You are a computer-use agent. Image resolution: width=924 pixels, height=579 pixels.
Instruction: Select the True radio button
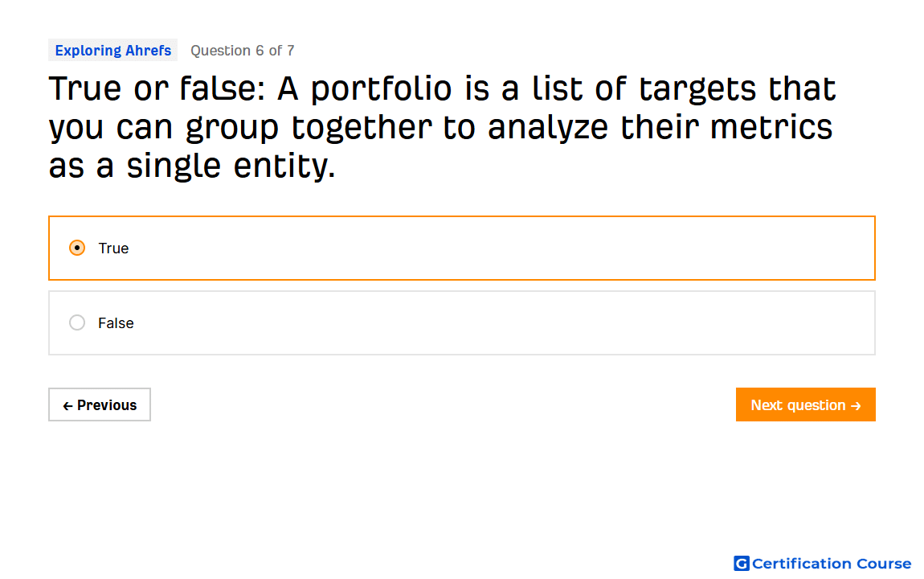(76, 248)
